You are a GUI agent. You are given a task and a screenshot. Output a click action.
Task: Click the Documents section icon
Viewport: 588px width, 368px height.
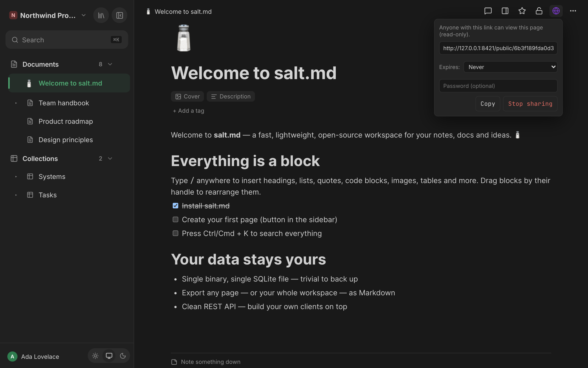tap(14, 64)
